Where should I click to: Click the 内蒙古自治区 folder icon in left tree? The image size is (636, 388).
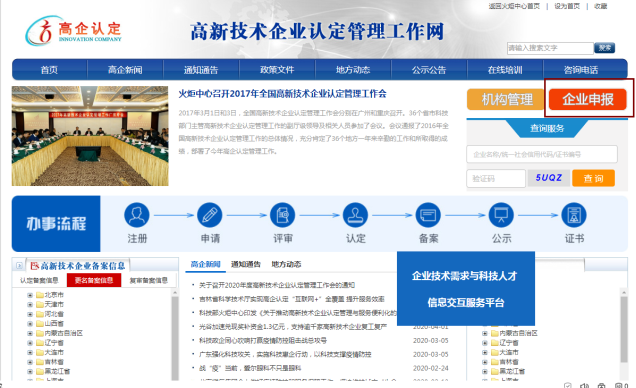click(40, 333)
